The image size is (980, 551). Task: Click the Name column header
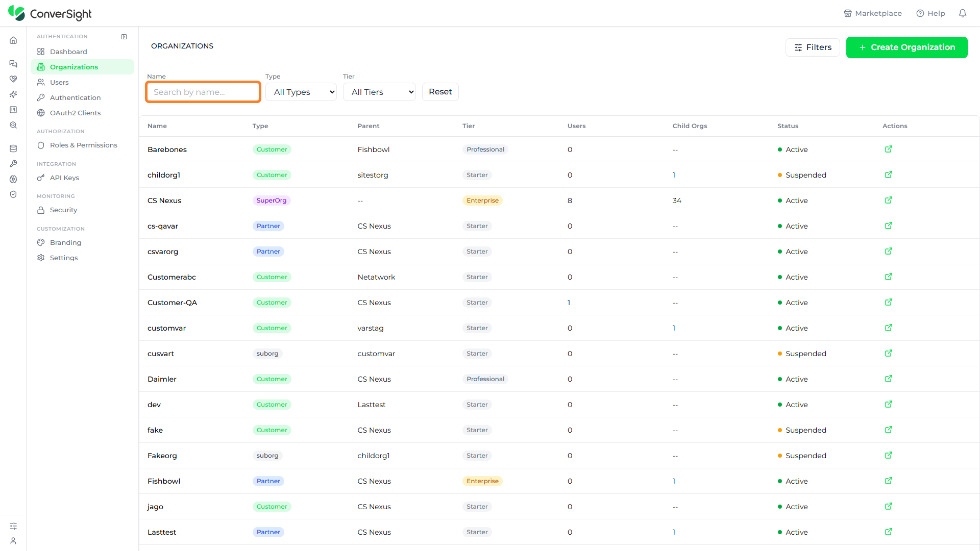pyautogui.click(x=157, y=126)
